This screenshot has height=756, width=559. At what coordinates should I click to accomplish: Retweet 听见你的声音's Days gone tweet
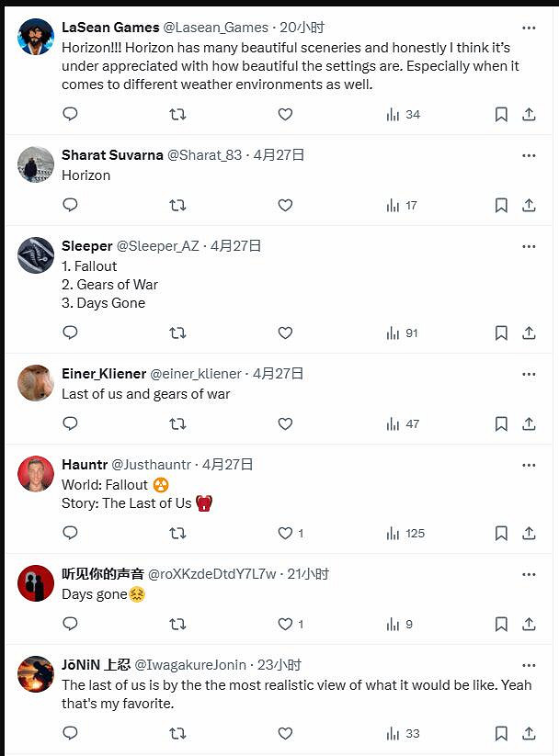(x=177, y=624)
